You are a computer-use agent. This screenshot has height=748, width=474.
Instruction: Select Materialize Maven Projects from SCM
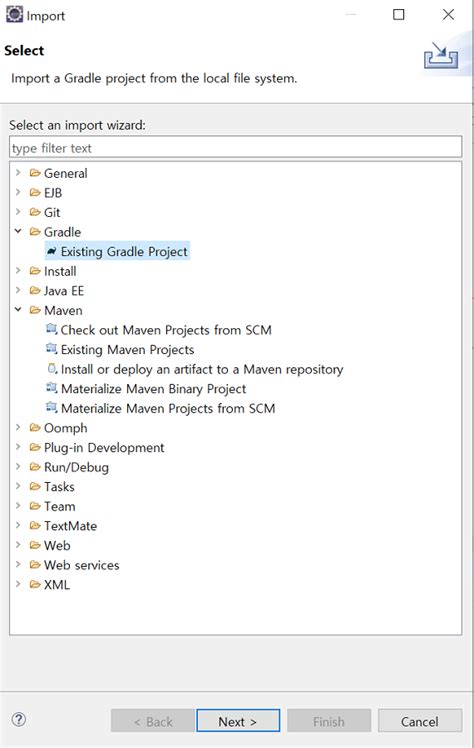[x=168, y=408]
